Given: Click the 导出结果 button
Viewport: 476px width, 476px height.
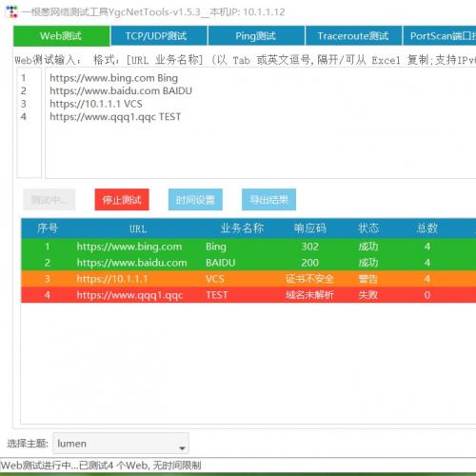Looking at the screenshot, I should point(268,200).
